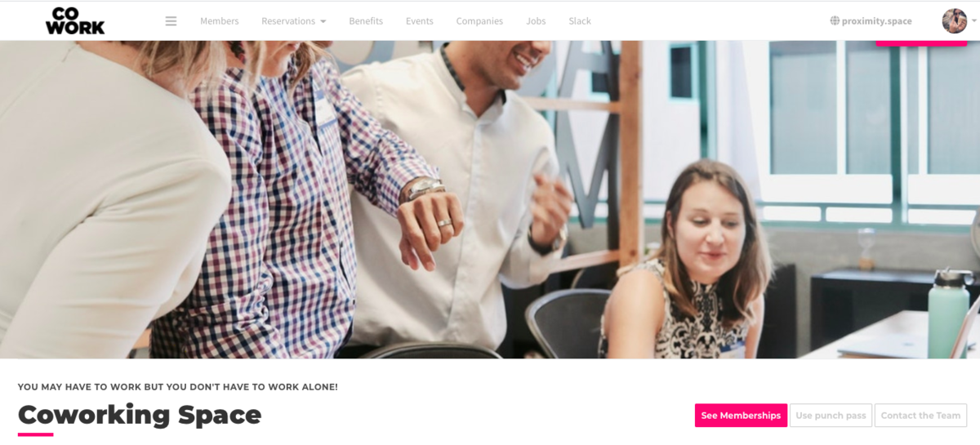Navigate to Jobs
980x445 pixels.
click(x=536, y=21)
